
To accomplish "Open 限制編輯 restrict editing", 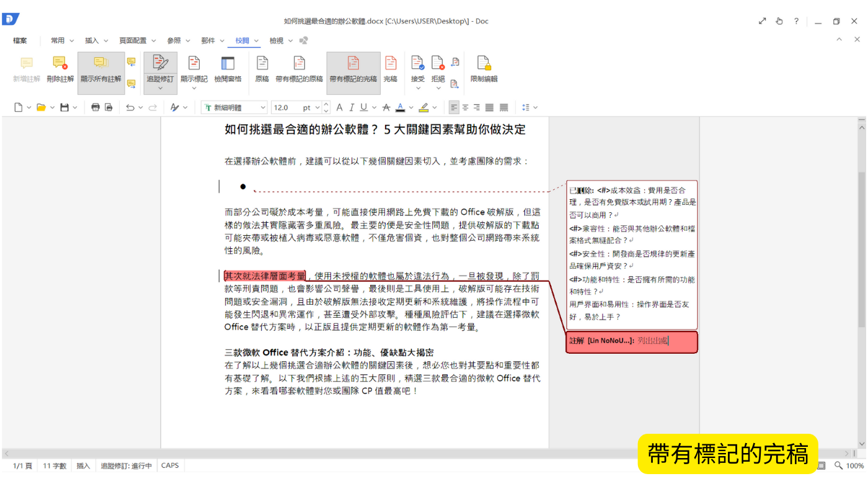I will (484, 69).
